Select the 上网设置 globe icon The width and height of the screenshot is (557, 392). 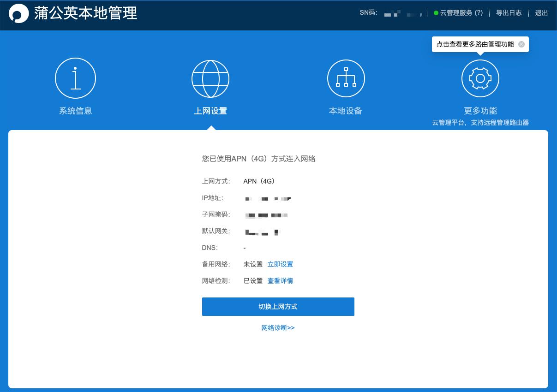(x=210, y=78)
